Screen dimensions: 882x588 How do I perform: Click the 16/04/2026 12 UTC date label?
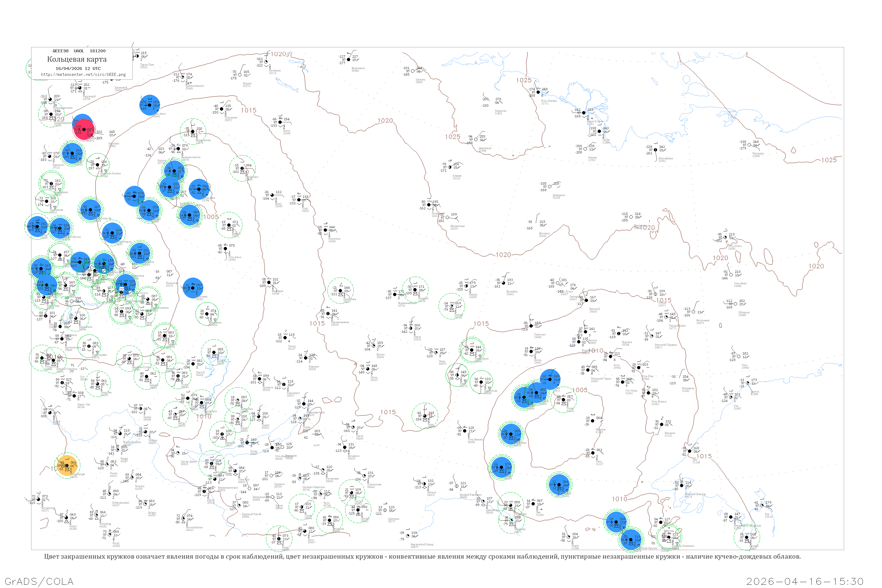(78, 69)
